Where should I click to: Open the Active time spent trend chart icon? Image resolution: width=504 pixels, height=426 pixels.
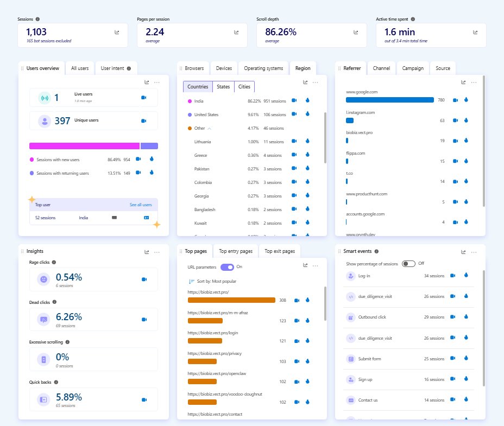tap(475, 32)
